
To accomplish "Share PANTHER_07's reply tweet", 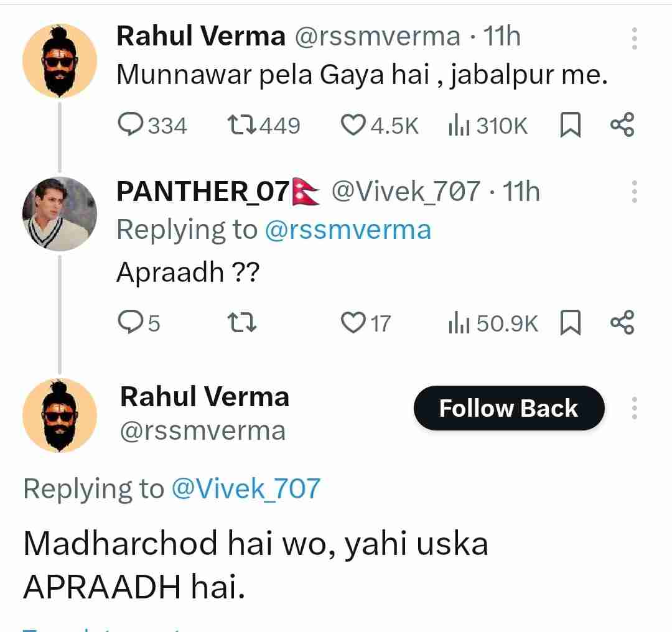I will 622,322.
